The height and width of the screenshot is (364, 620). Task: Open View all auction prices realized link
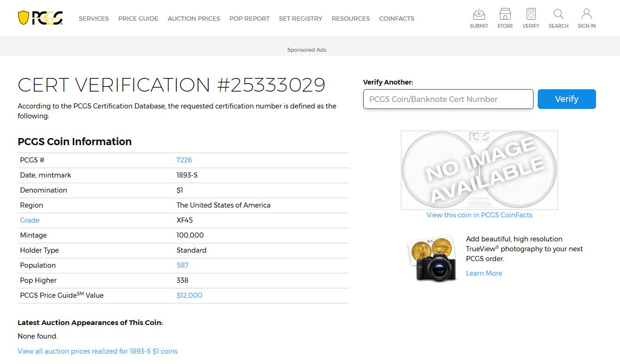tap(98, 351)
